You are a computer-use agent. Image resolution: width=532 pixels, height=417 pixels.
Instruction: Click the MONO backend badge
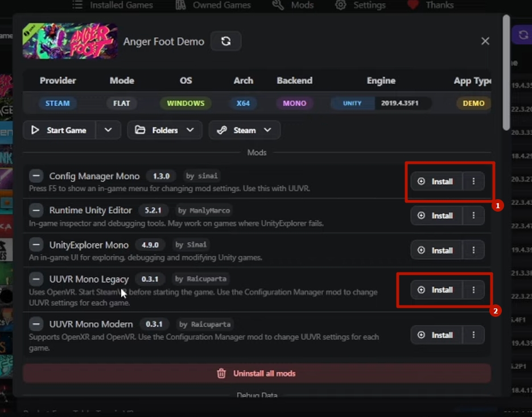(x=295, y=103)
